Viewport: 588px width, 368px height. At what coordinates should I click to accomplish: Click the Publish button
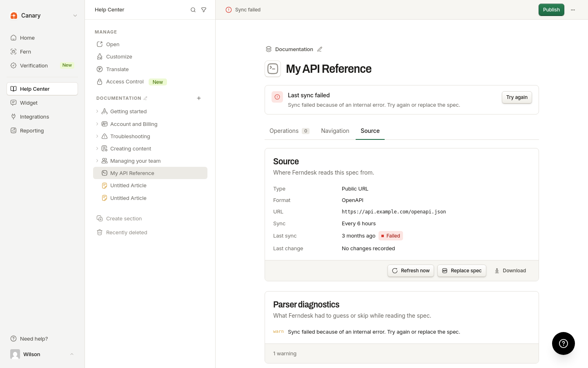(x=551, y=10)
